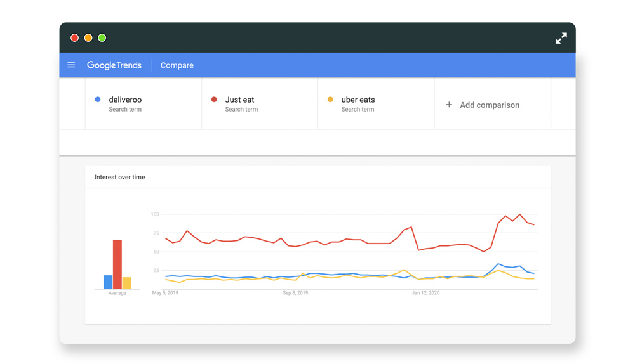Edit the deliveroo search term
Screen dimensions: 635x364
[x=125, y=100]
